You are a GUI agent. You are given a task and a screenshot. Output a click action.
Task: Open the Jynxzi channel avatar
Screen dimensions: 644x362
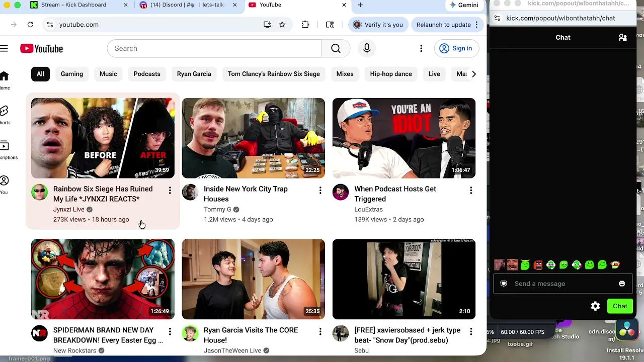[39, 192]
